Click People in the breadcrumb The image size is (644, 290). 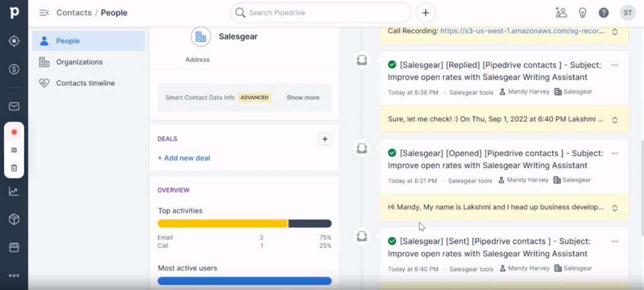pos(114,13)
